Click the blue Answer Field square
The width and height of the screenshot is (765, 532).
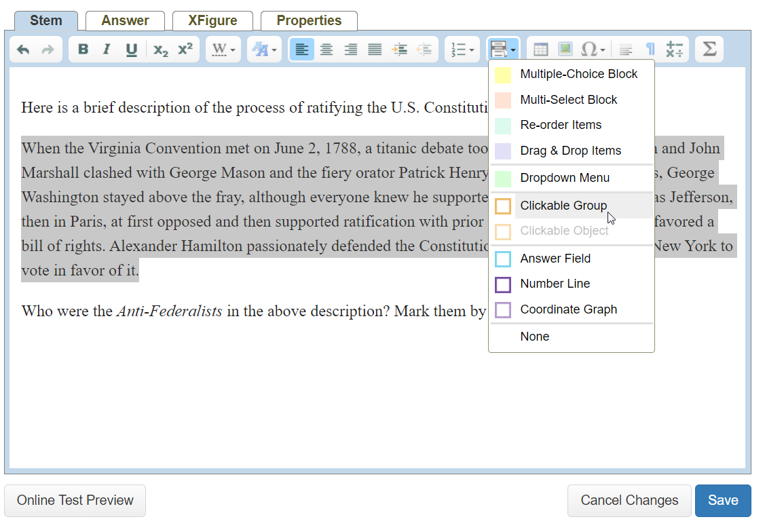click(x=503, y=259)
